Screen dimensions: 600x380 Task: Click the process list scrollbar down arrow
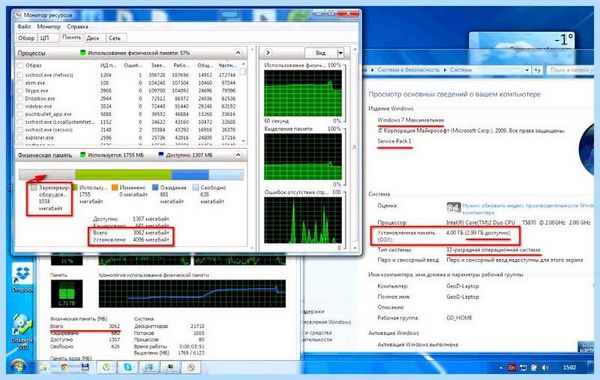pyautogui.click(x=243, y=141)
